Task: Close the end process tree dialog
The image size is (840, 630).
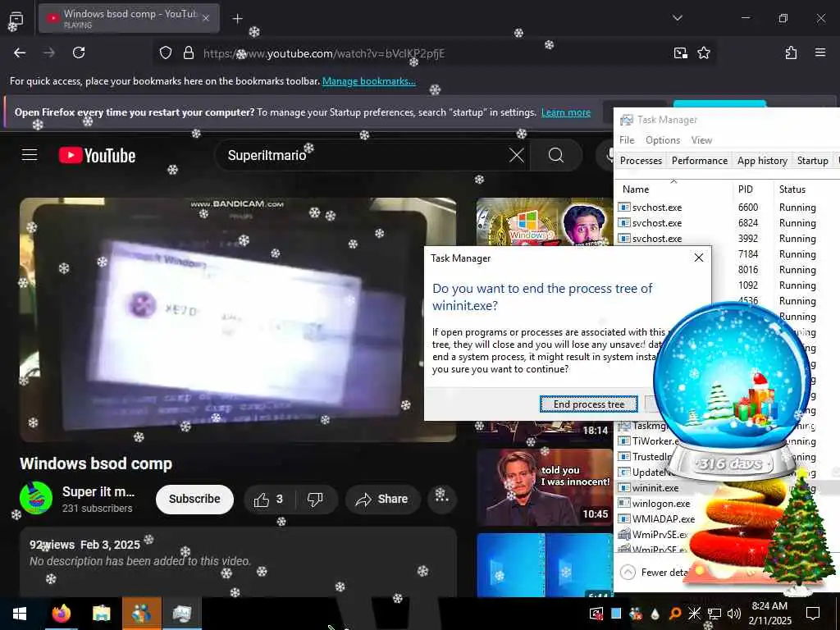Action: click(699, 258)
